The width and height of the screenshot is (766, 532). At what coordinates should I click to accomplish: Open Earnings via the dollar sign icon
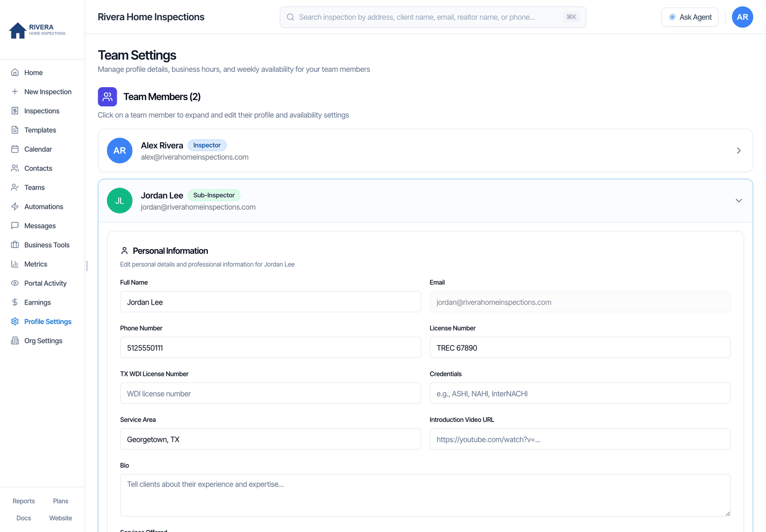[x=15, y=302]
